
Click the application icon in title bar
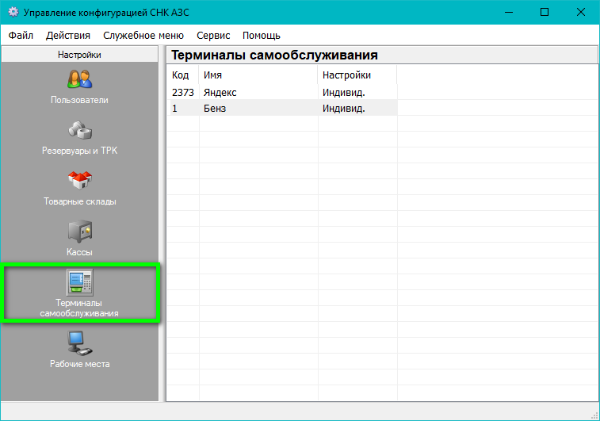[x=12, y=12]
